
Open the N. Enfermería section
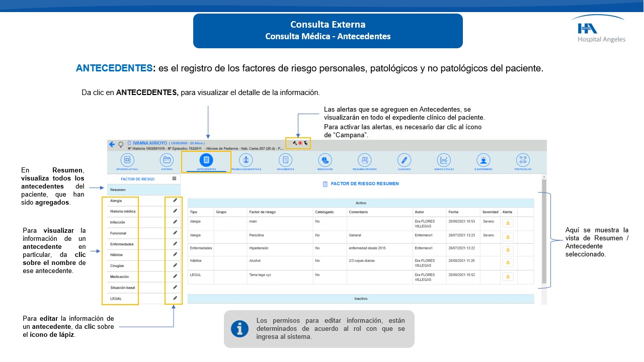tap(484, 160)
